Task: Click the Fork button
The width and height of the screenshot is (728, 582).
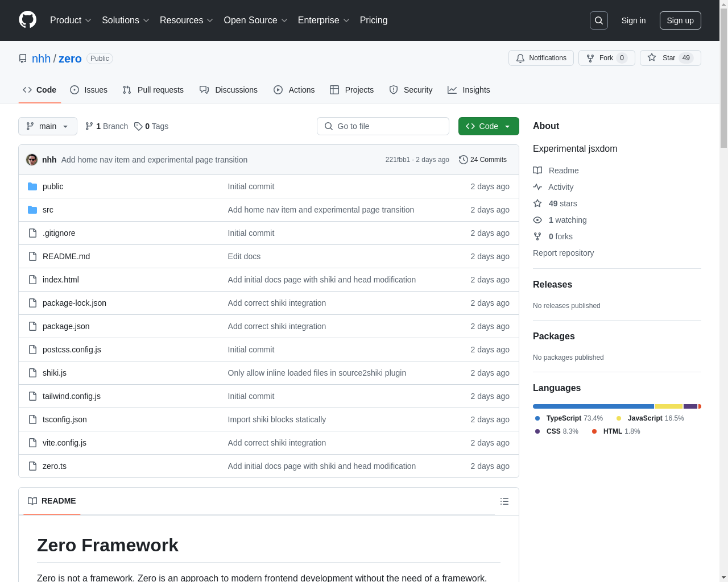Action: pyautogui.click(x=606, y=58)
